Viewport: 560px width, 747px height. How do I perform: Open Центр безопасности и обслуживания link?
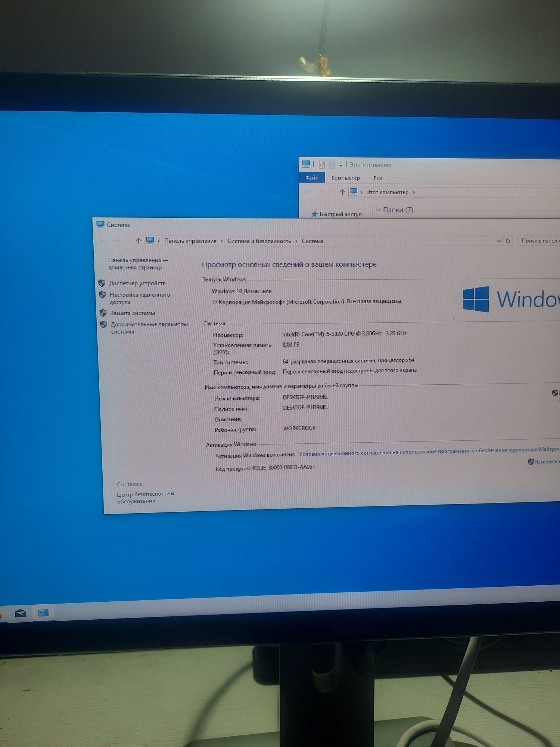coord(145,498)
